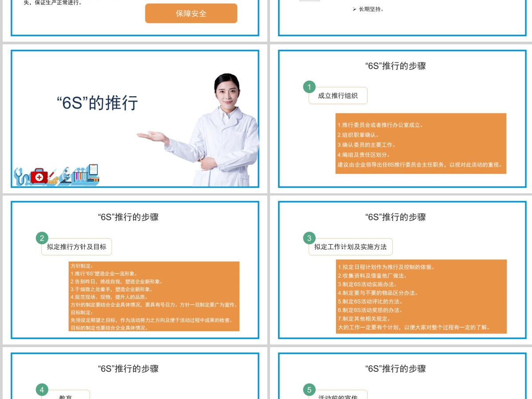Viewport: 532px width, 399px height.
Task: Click text 3.制定6S活动实施办法。
Action: coord(368,284)
